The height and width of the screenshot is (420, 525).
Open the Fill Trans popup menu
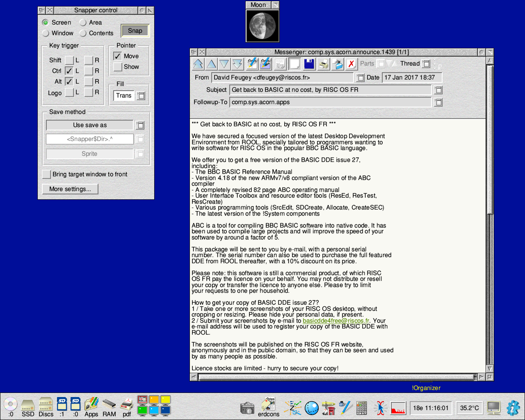tap(141, 96)
